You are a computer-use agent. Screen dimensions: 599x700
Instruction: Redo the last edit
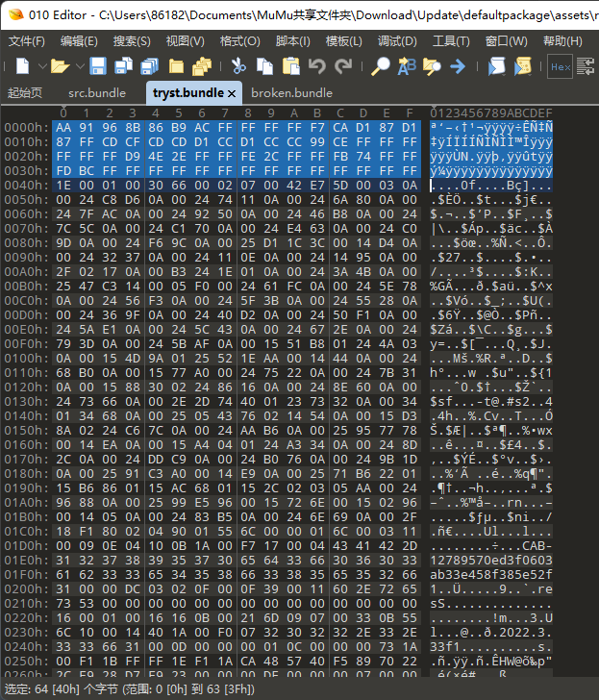point(343,66)
